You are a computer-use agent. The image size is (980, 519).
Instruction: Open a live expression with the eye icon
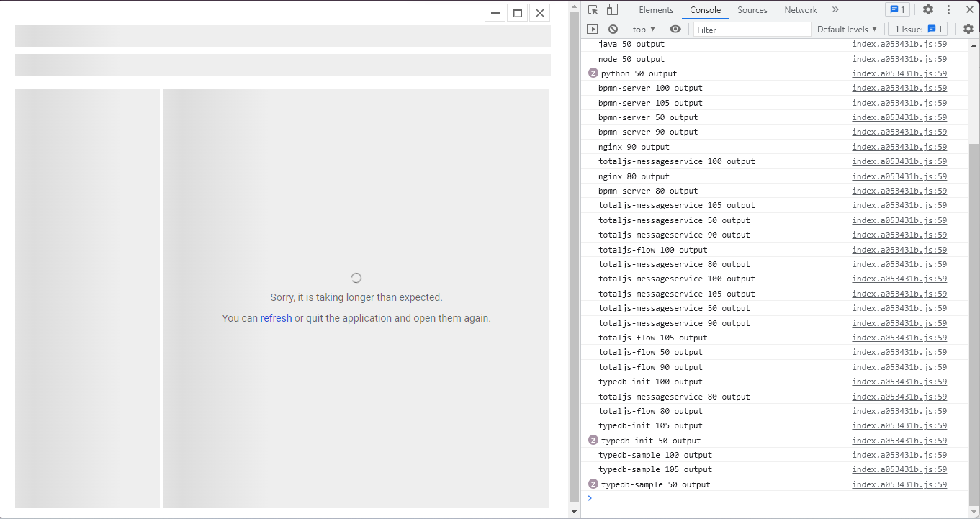click(x=675, y=29)
